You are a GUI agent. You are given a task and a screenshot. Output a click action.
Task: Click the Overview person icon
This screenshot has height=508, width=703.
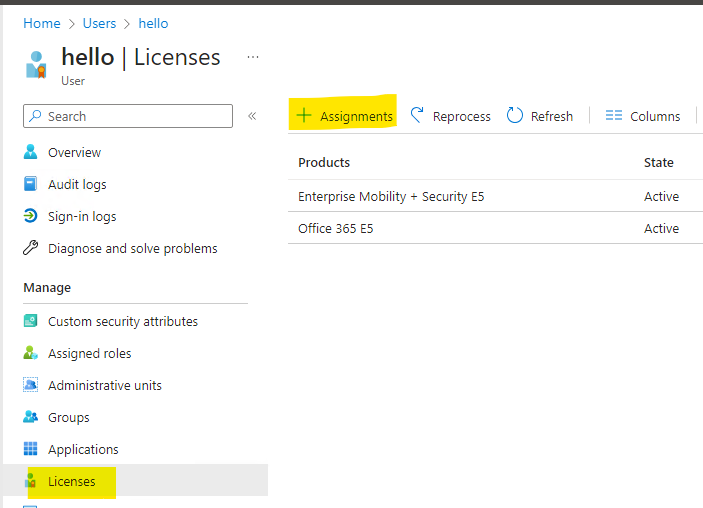click(x=30, y=152)
